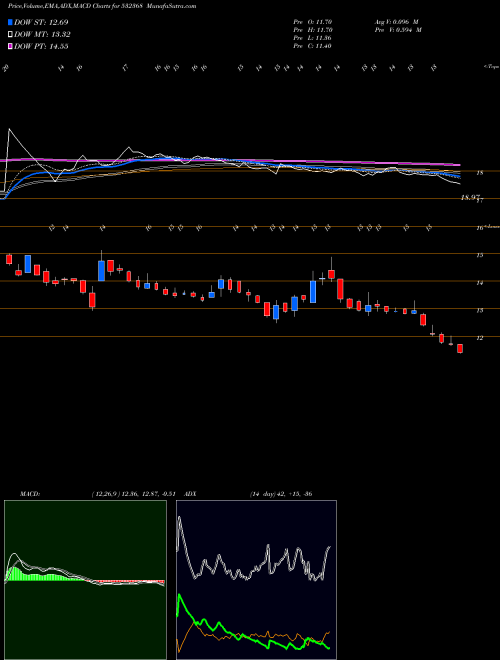Select the 'DOW MT: 13.32' legend text
The height and width of the screenshot is (660, 500).
42,35
